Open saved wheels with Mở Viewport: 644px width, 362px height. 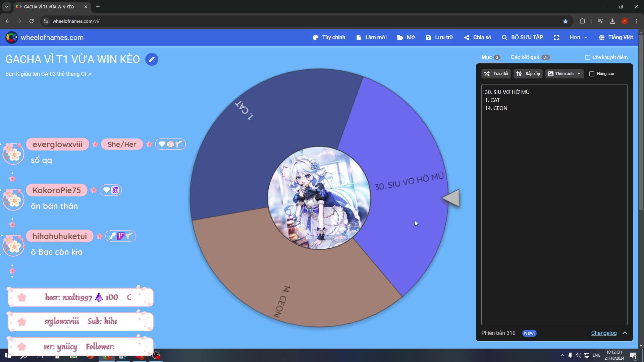(406, 38)
